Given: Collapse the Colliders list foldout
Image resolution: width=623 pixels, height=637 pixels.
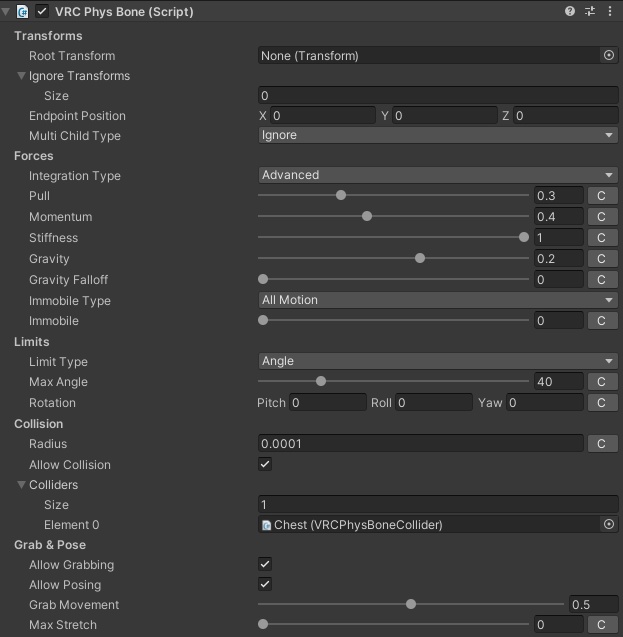Looking at the screenshot, I should point(22,485).
